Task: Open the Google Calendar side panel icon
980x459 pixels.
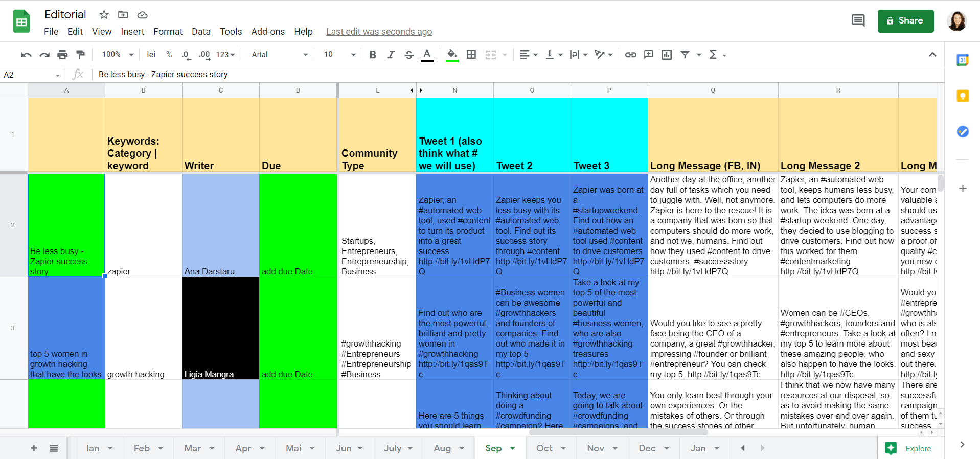Action: pyautogui.click(x=963, y=60)
